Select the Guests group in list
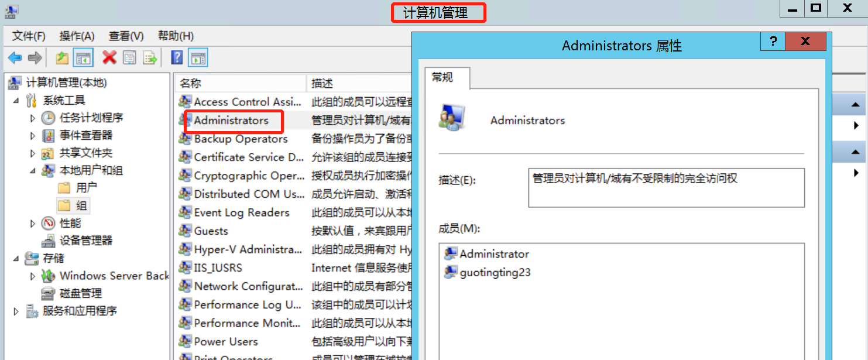Viewport: 868px width, 360px height. coord(211,231)
